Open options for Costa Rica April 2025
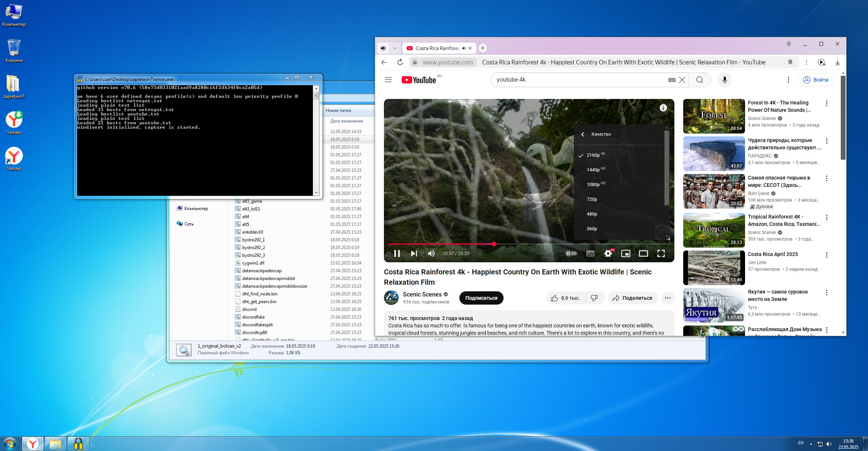The height and width of the screenshot is (451, 868). (x=827, y=255)
